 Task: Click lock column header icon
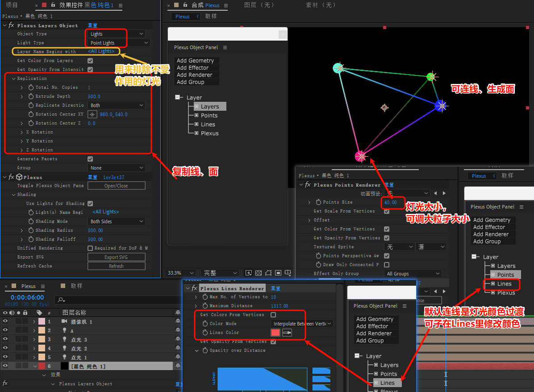(x=25, y=313)
